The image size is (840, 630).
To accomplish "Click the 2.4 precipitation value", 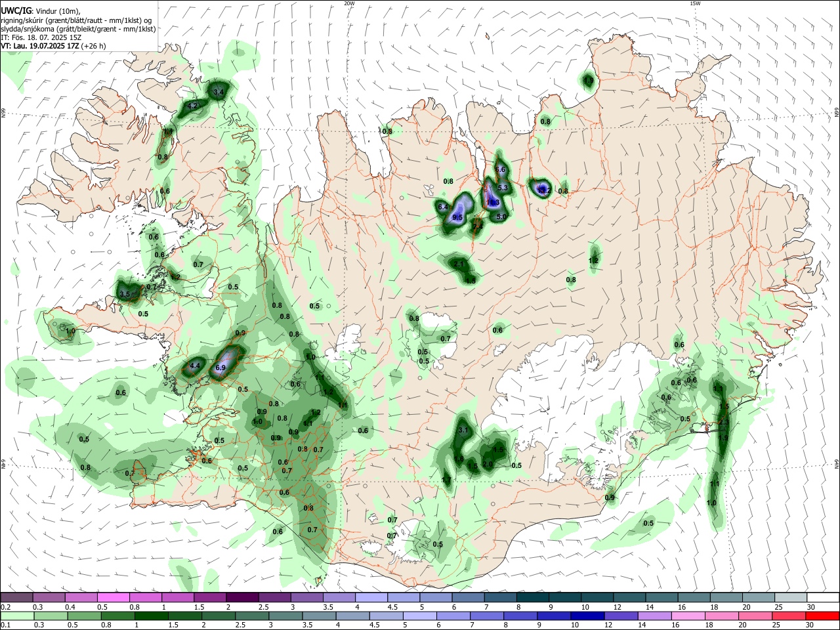I will (478, 226).
